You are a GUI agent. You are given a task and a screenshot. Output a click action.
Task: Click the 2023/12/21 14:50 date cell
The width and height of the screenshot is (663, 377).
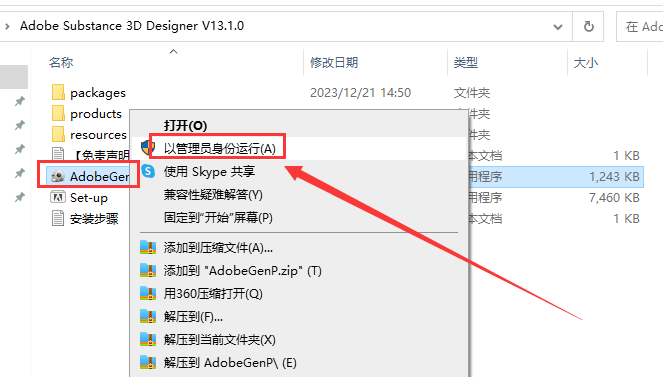[x=360, y=93]
